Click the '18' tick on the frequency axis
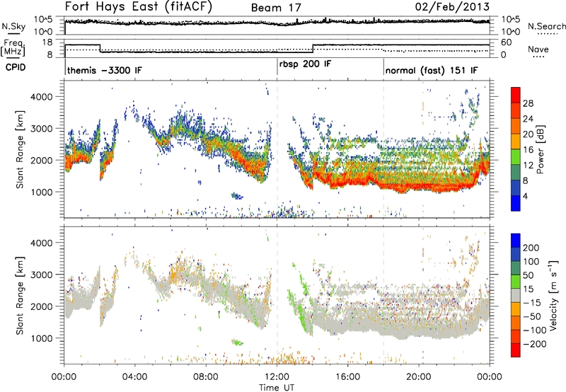This screenshot has width=566, height=392. tap(47, 42)
